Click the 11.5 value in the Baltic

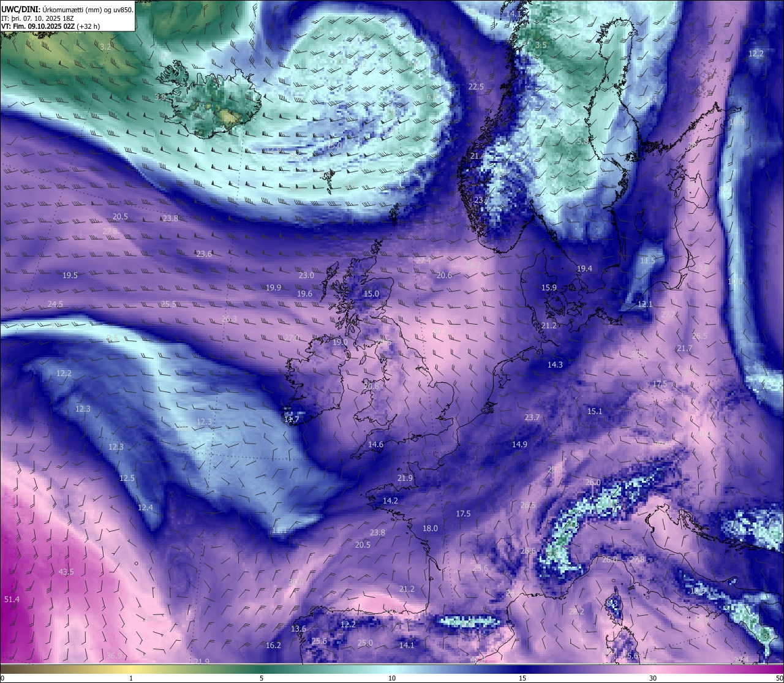(x=647, y=261)
